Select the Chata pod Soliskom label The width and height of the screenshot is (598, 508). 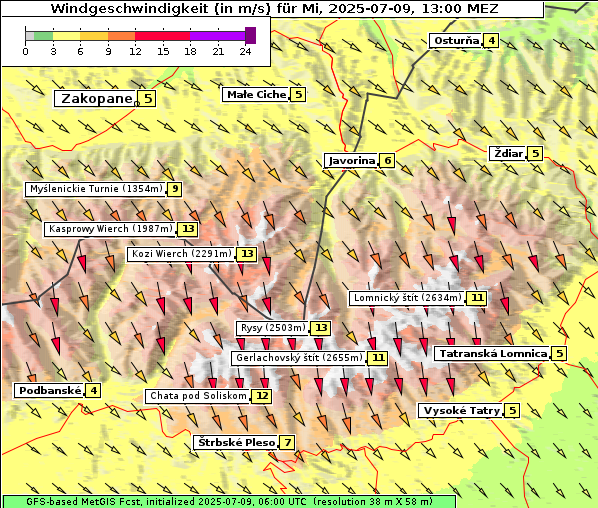tap(198, 396)
